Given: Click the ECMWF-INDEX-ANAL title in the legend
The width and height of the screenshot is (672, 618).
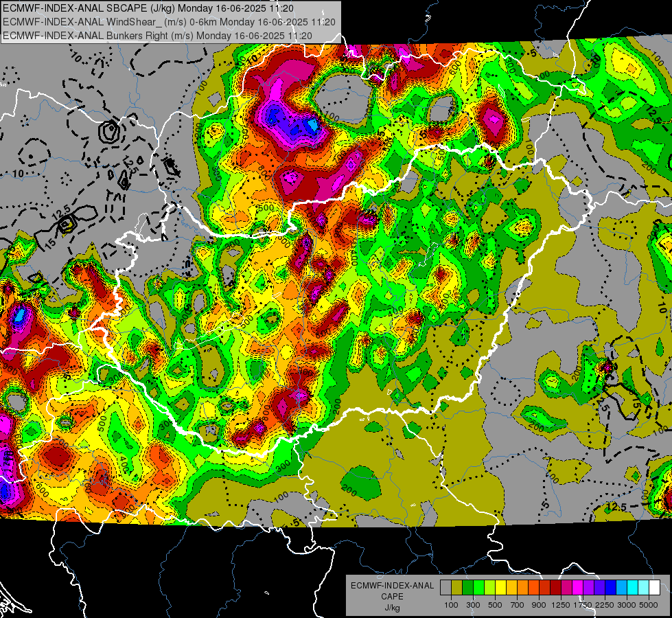Looking at the screenshot, I should click(393, 586).
